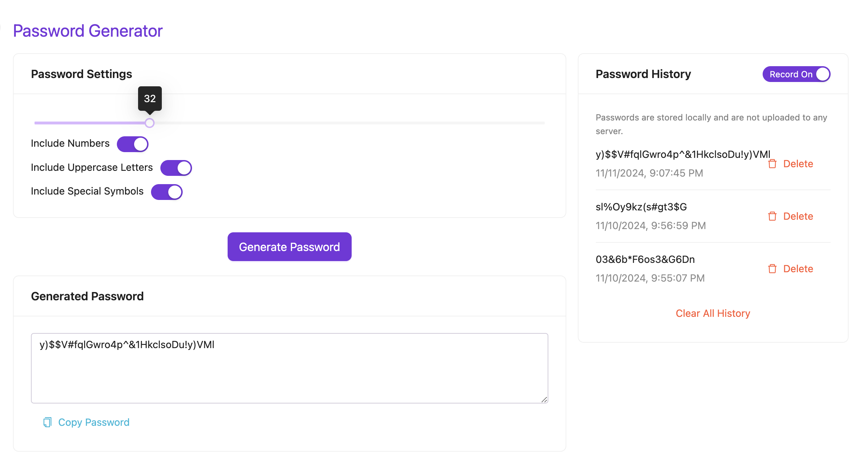Click the trash icon for the 9:07:45 PM password
The width and height of the screenshot is (868, 456).
[772, 164]
